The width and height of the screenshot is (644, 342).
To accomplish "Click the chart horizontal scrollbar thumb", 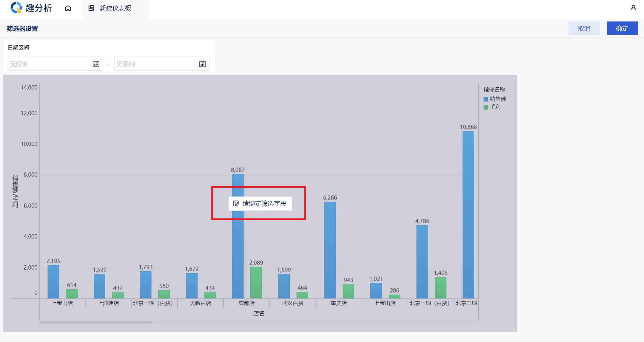I will coord(95,322).
